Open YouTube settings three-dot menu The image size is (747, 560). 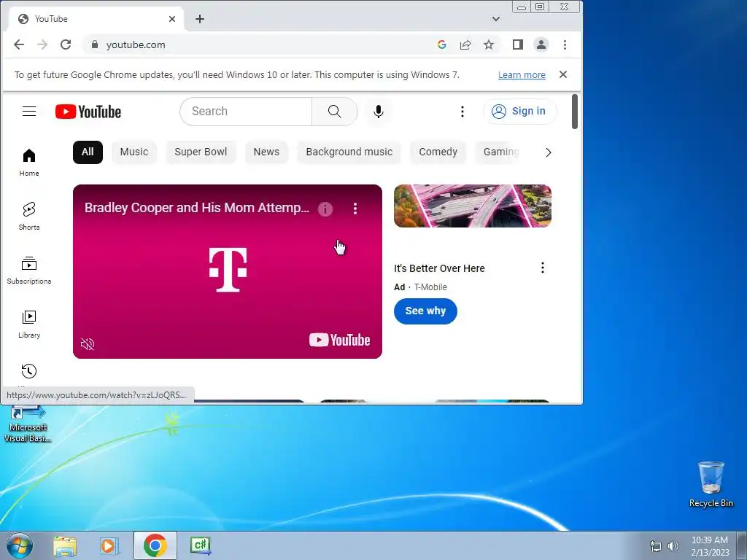[x=462, y=112]
